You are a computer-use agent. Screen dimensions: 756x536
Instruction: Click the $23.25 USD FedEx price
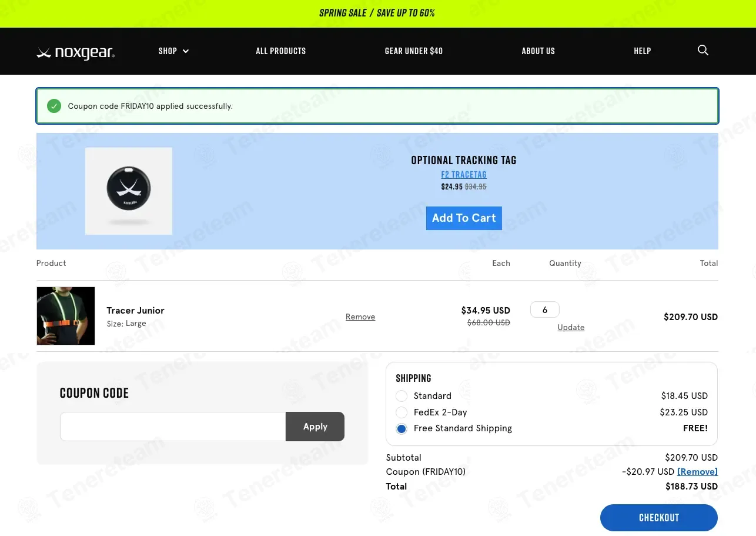[684, 412]
